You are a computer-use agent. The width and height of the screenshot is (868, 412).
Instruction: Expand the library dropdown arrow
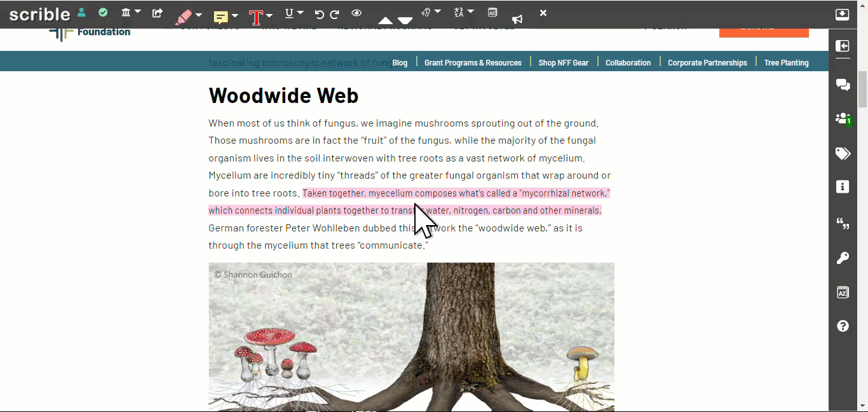[137, 11]
